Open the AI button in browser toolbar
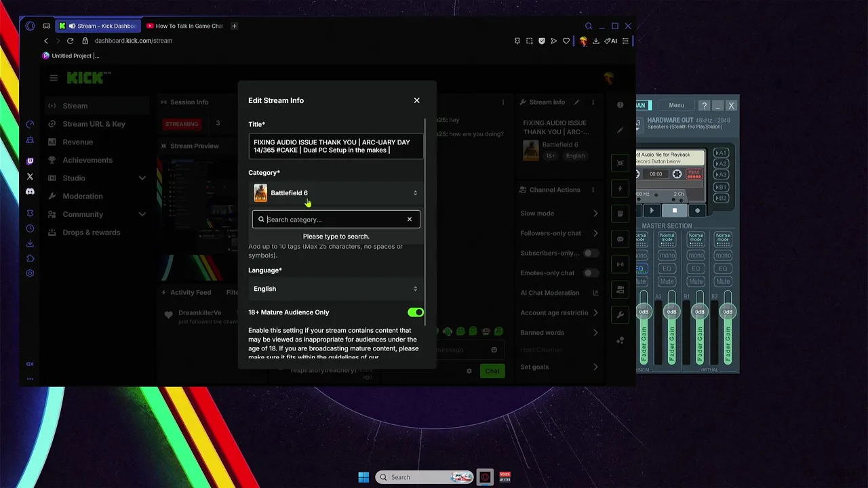The image size is (868, 488). 611,41
